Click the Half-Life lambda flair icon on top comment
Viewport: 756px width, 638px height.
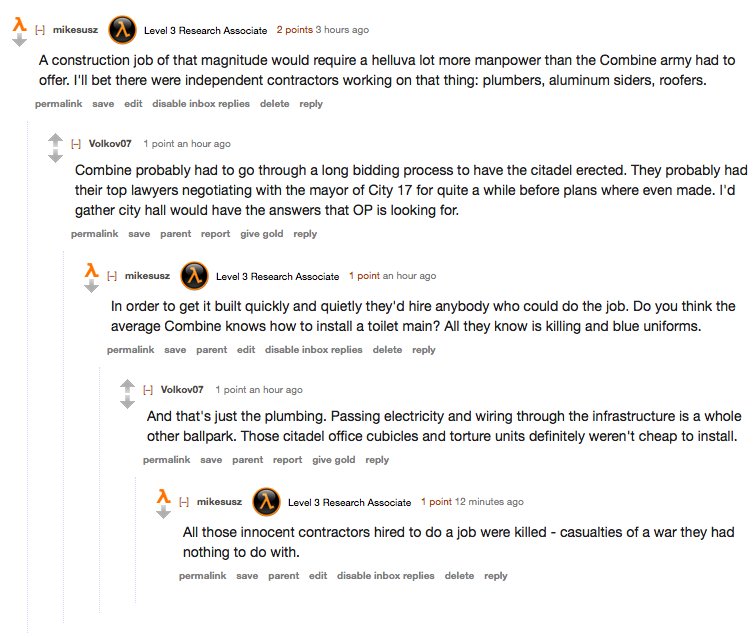(x=122, y=30)
